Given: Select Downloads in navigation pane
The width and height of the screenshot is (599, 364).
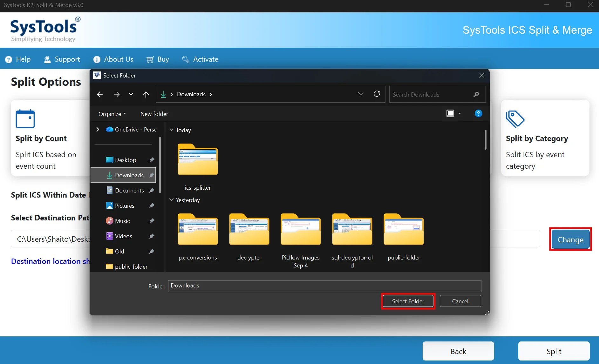Looking at the screenshot, I should 123,175.
